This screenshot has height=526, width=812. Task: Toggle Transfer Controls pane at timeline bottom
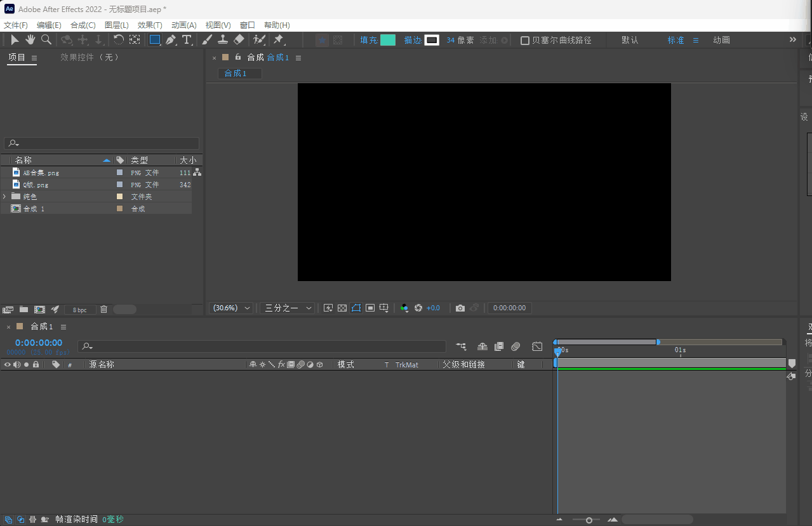(x=21, y=519)
